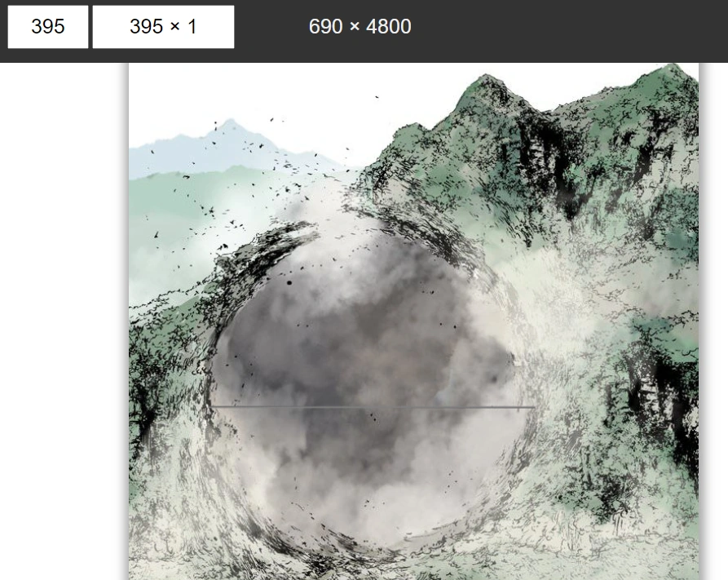Click the 690 × 4800 dimensions text
This screenshot has width=728, height=580.
pos(360,26)
